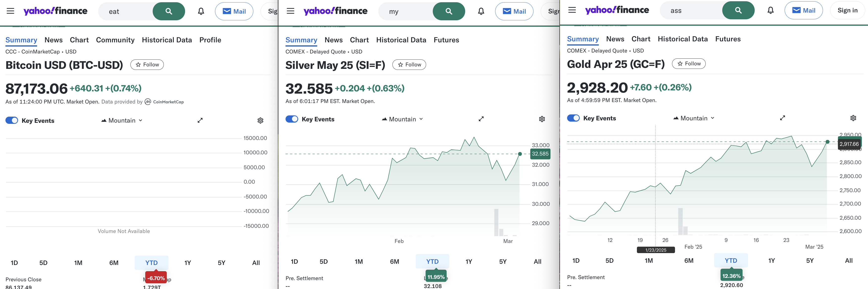Turn off Key Events on Gold chart

tap(573, 118)
